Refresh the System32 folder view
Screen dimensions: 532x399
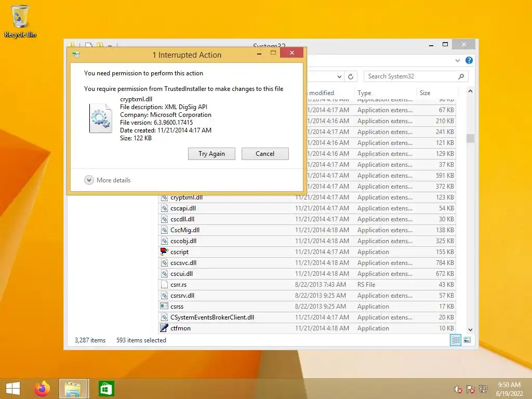pyautogui.click(x=351, y=77)
